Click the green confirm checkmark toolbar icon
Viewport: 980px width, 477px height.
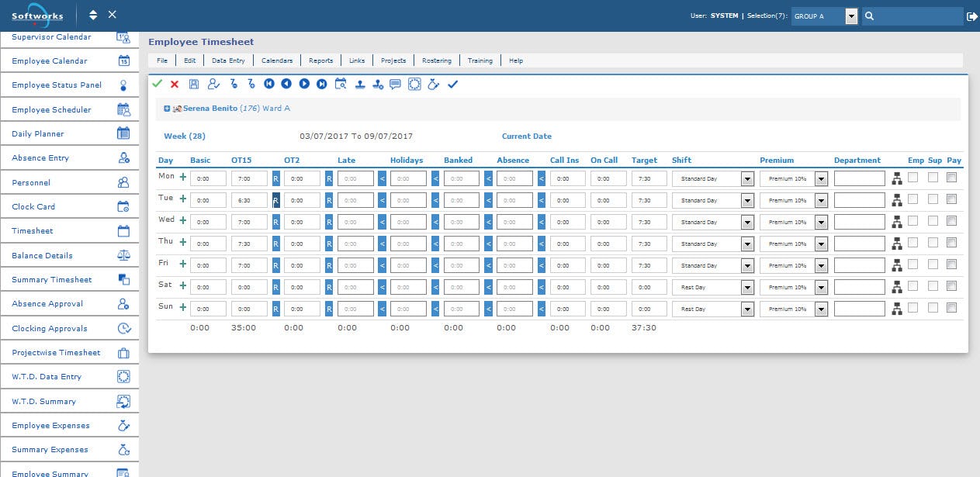click(x=158, y=85)
